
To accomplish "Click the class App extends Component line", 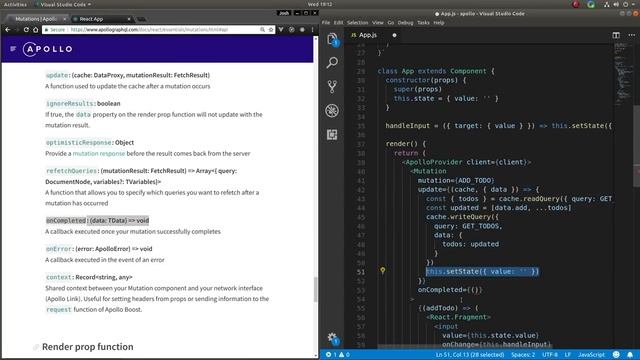I will pos(436,71).
